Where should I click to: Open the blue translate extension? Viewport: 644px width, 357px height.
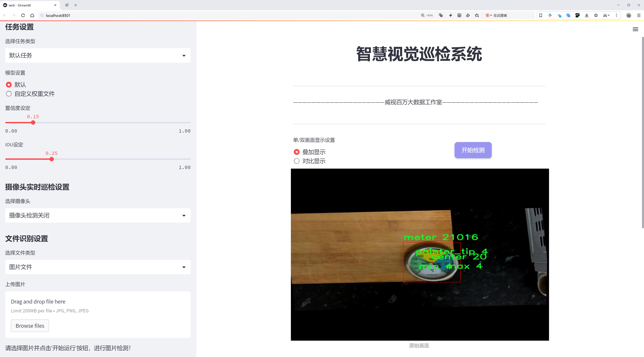[x=568, y=15]
